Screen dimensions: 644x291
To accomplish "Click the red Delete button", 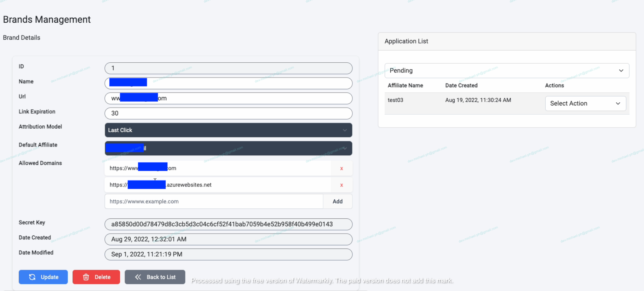I will [x=96, y=277].
